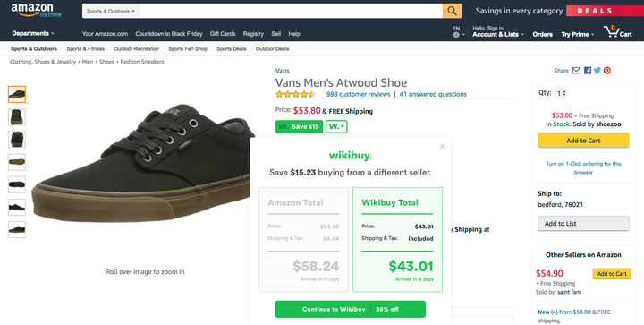Click the Wikibuy W+ badge

click(x=336, y=126)
